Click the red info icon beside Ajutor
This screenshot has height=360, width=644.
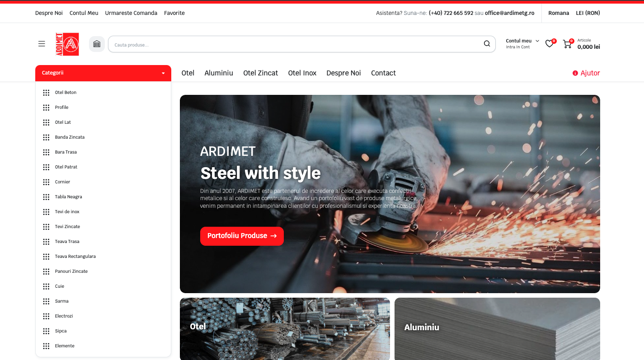[575, 73]
